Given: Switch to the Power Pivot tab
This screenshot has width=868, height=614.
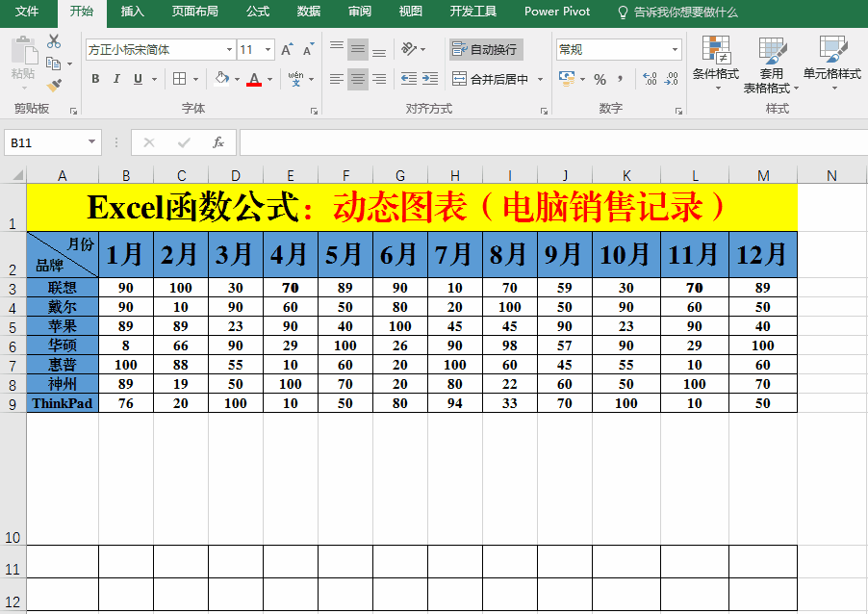Looking at the screenshot, I should click(x=557, y=12).
